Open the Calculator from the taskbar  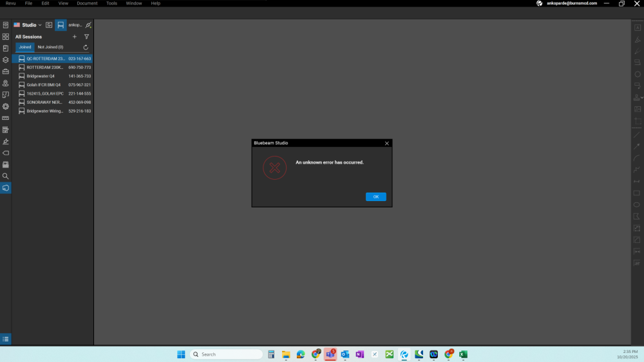[x=271, y=354]
